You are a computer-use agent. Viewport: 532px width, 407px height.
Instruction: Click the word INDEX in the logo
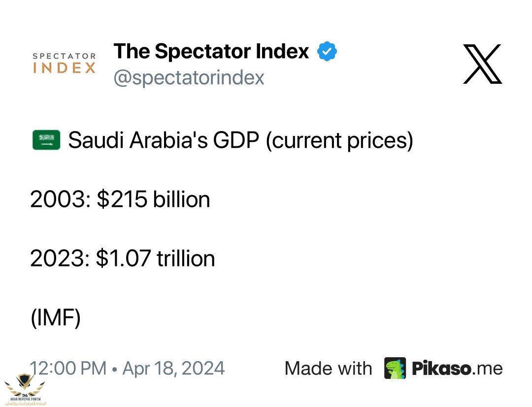[x=64, y=68]
